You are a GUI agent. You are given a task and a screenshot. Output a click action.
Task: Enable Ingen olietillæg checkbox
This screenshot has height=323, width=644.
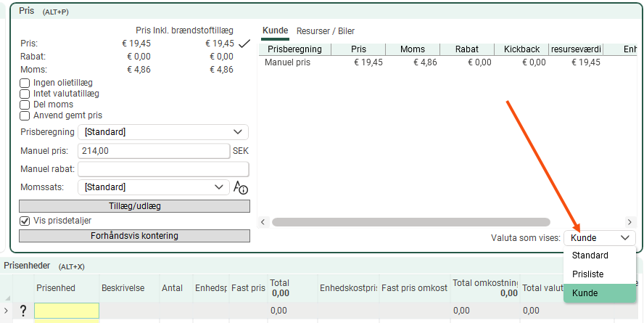click(x=25, y=83)
